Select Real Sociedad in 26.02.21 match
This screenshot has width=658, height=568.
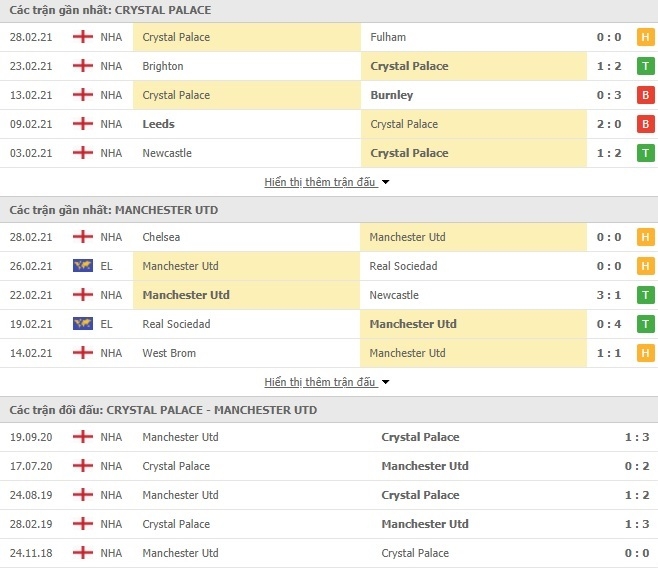click(403, 266)
